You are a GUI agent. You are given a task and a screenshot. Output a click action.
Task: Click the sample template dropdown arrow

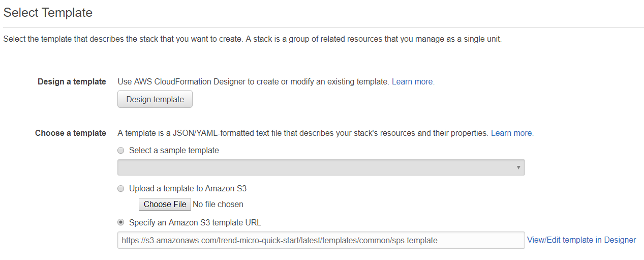(518, 167)
